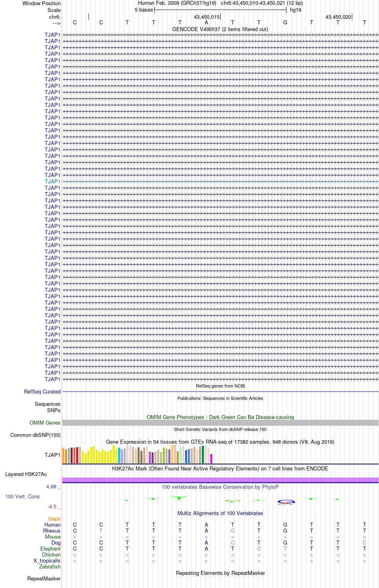Image resolution: width=379 pixels, height=588 pixels.
Task: Select the X_tropicalis alignment row label
Action: click(47, 561)
